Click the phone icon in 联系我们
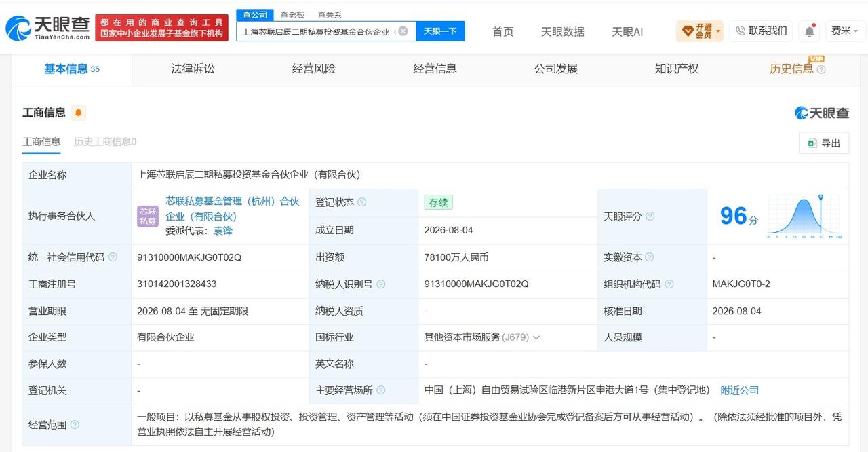The width and height of the screenshot is (868, 452). pos(740,31)
